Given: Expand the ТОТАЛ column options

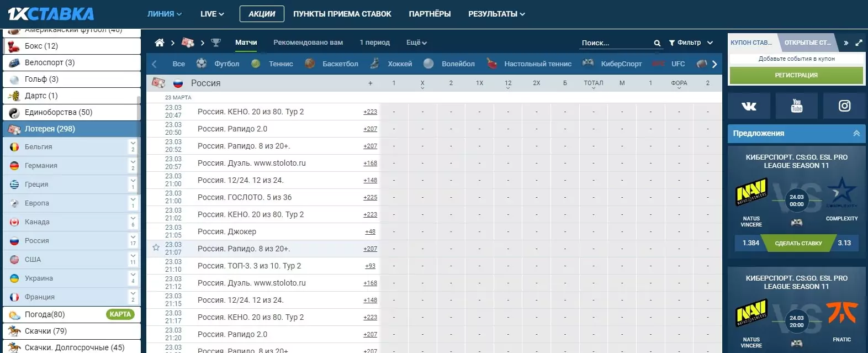Looking at the screenshot, I should tap(594, 84).
